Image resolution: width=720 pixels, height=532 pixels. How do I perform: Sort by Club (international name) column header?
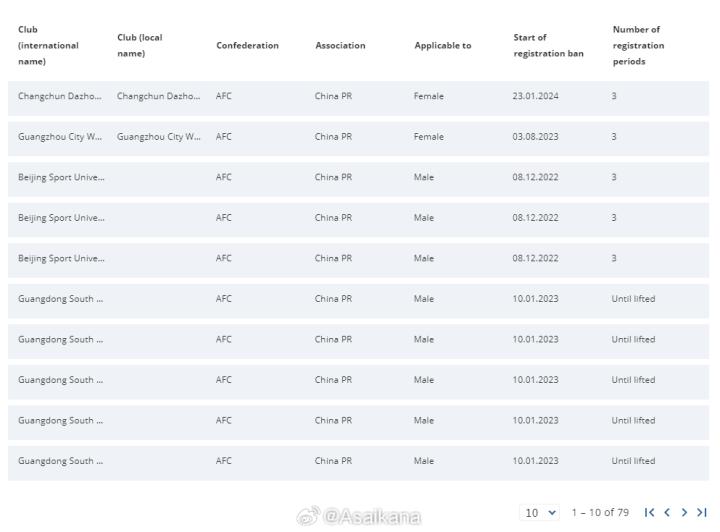48,46
